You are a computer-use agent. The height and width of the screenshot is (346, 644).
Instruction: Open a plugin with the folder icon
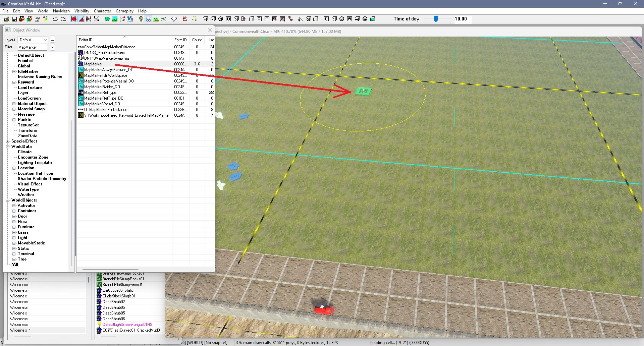(7, 19)
